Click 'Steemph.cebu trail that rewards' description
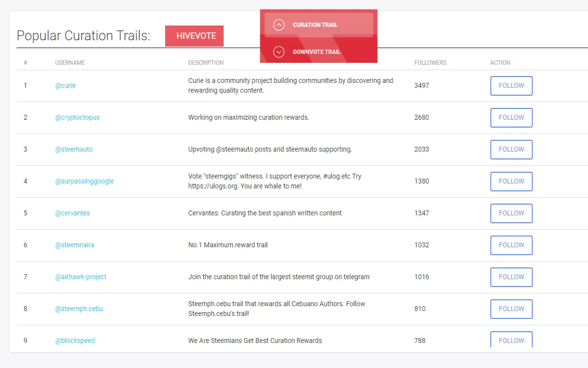This screenshot has height=368, width=588. [x=277, y=309]
